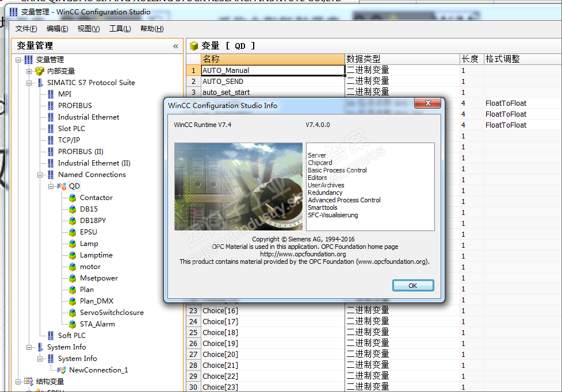Collapse the 变量管理 navigation panel
The width and height of the screenshot is (562, 392).
tap(175, 46)
